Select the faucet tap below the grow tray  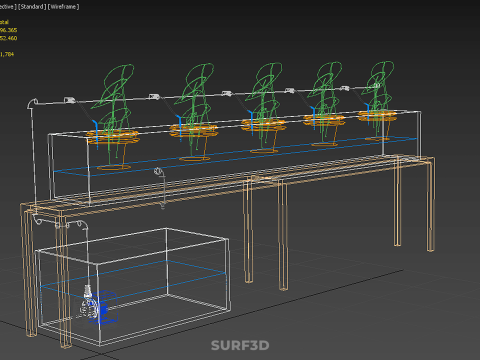click(x=160, y=188)
